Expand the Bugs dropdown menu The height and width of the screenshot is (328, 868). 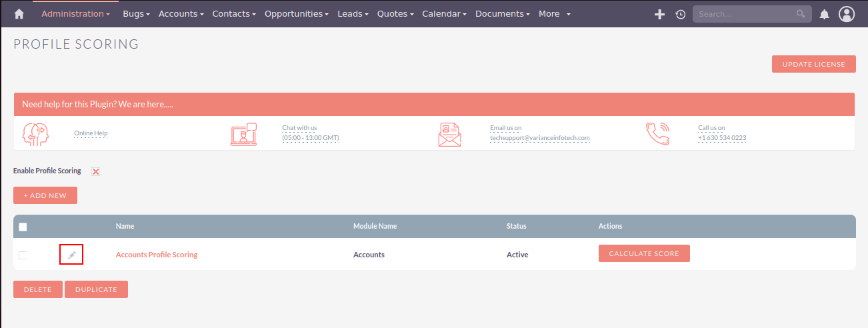(x=136, y=13)
